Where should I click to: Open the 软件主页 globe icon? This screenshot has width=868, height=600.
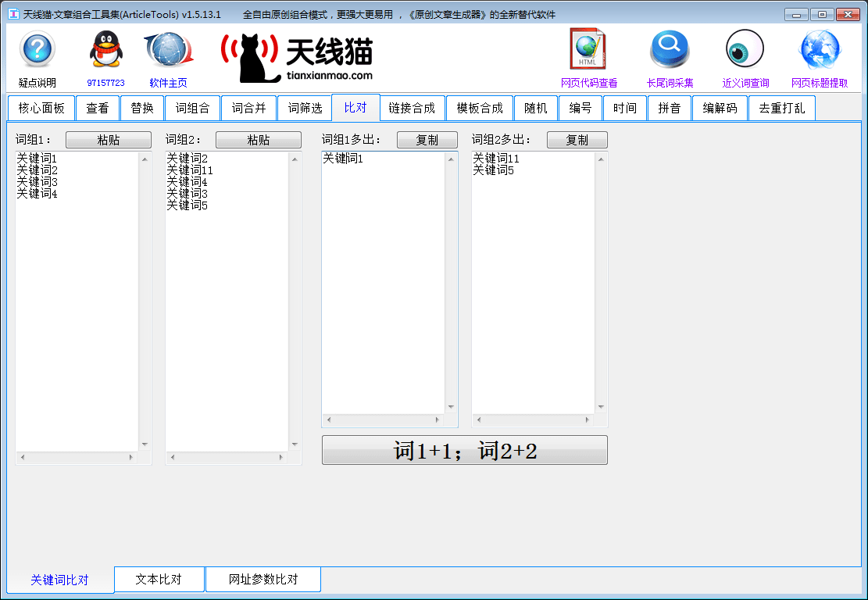168,49
